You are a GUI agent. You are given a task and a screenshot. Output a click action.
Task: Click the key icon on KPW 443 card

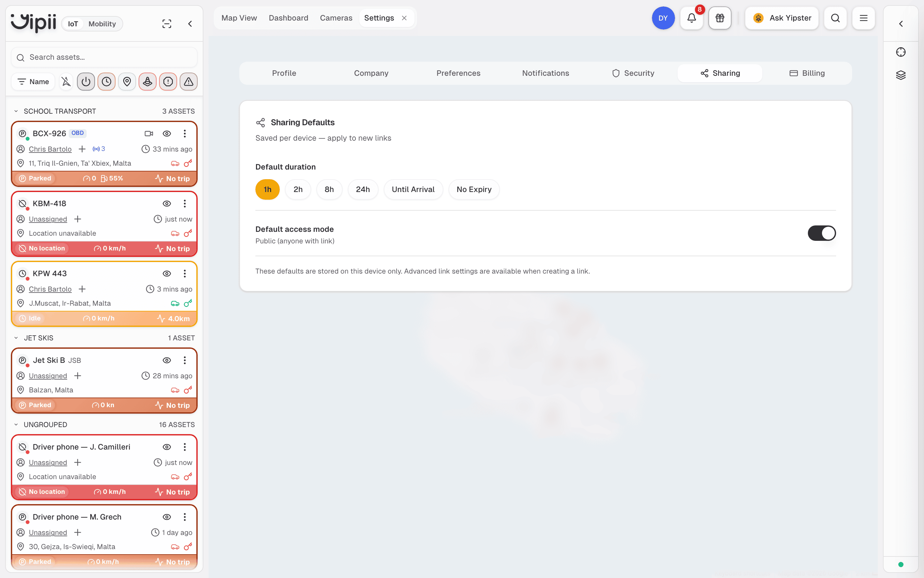pyautogui.click(x=188, y=303)
